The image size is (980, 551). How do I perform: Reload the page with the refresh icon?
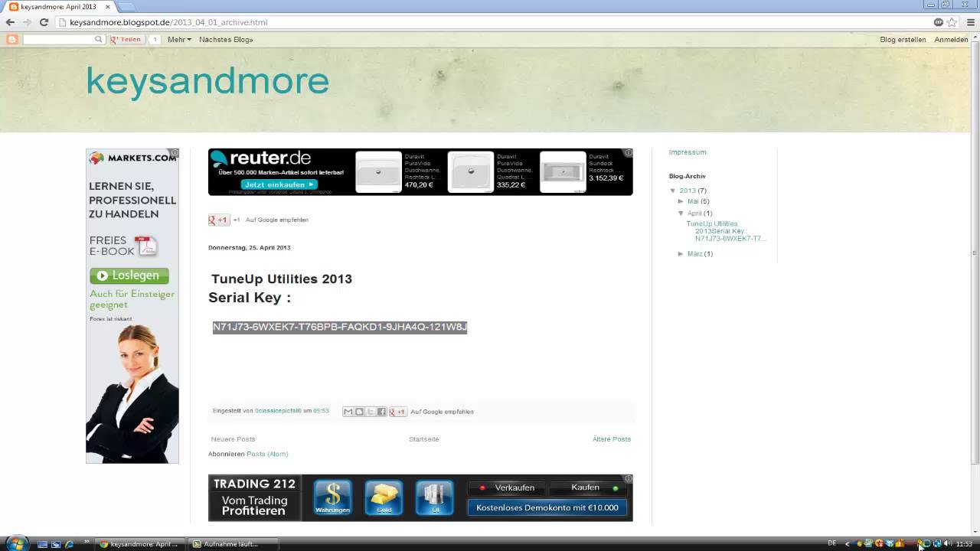click(44, 22)
